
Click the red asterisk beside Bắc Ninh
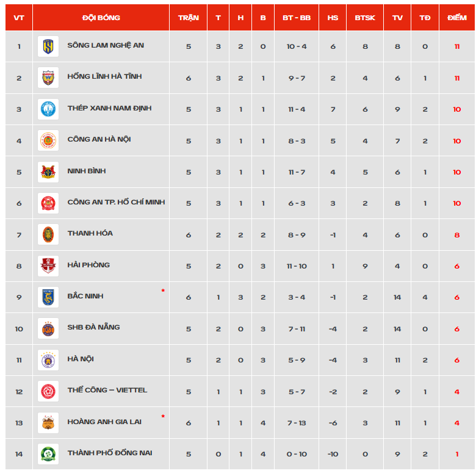163,291
